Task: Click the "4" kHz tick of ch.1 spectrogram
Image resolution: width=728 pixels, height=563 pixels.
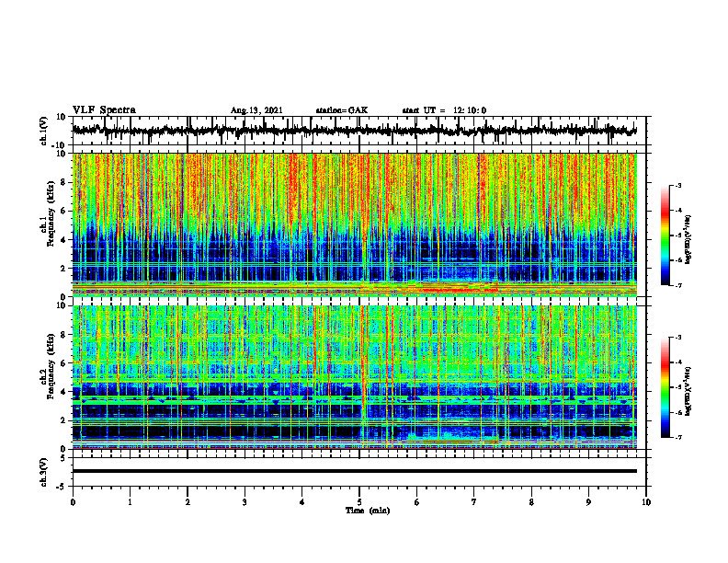Action: click(x=63, y=240)
